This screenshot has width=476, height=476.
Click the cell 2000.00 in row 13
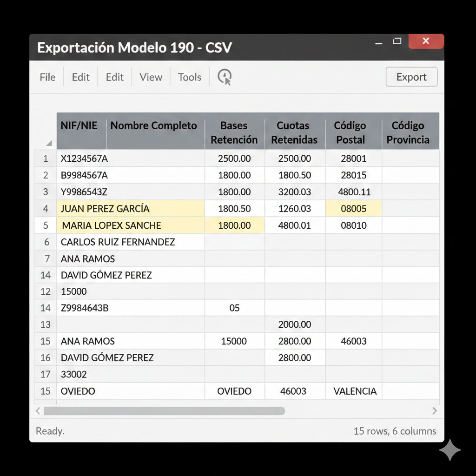[x=294, y=324]
